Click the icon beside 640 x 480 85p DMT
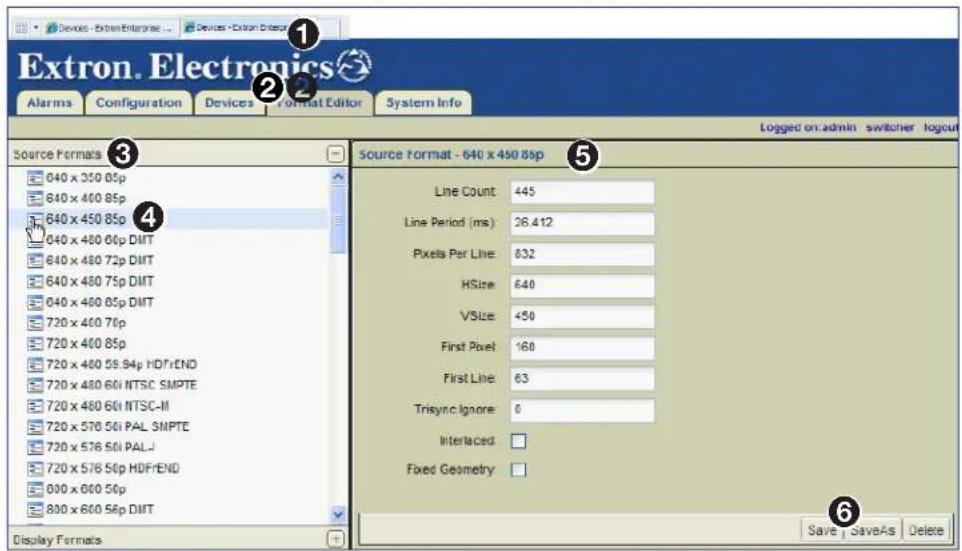The image size is (962, 551). [35, 302]
